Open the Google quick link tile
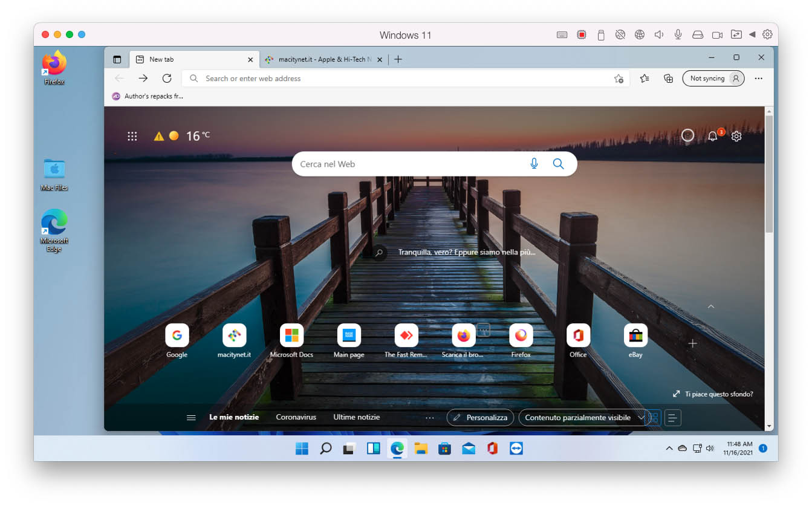The height and width of the screenshot is (506, 812). (177, 336)
